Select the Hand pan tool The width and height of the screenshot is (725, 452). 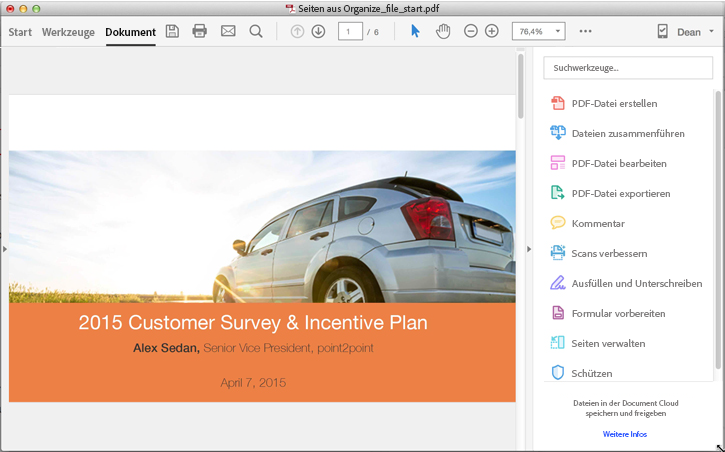443,31
